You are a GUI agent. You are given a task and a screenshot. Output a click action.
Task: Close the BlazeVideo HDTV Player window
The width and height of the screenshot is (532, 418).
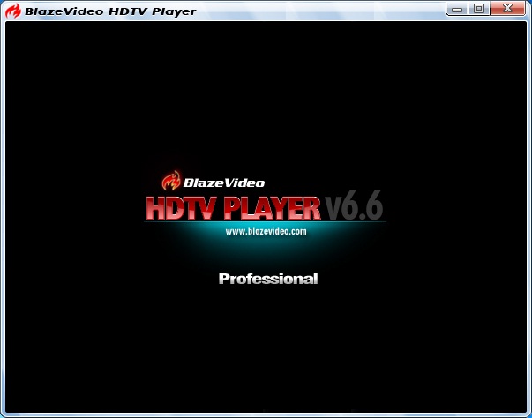click(508, 8)
